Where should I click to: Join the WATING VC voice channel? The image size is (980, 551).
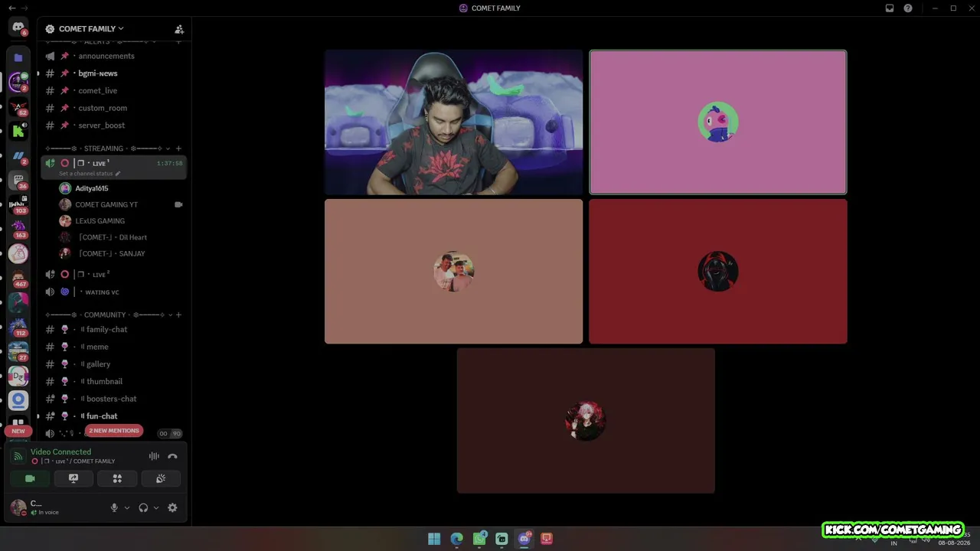click(x=113, y=292)
